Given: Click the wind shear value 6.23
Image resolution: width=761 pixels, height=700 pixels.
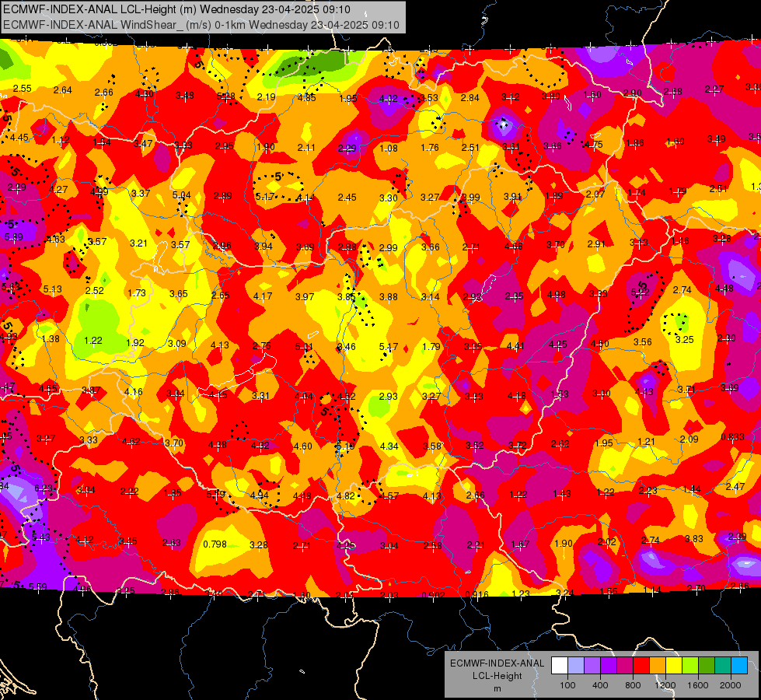Looking at the screenshot, I should click(x=44, y=488).
